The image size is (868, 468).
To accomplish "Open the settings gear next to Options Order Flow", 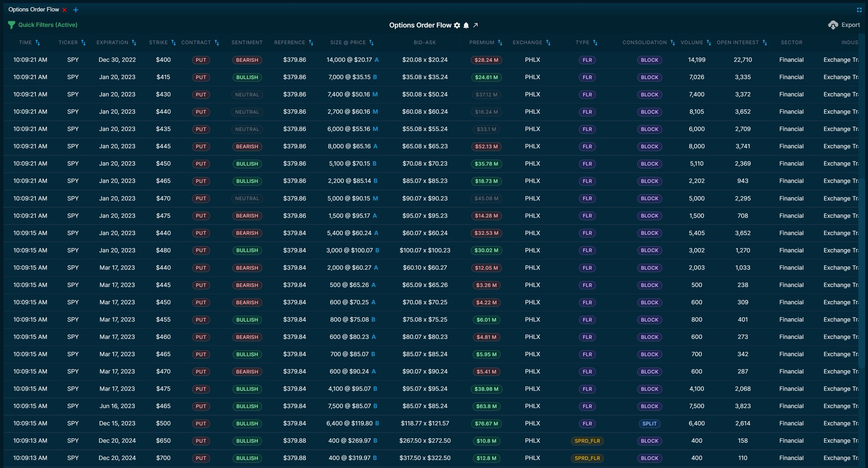I will click(x=457, y=25).
